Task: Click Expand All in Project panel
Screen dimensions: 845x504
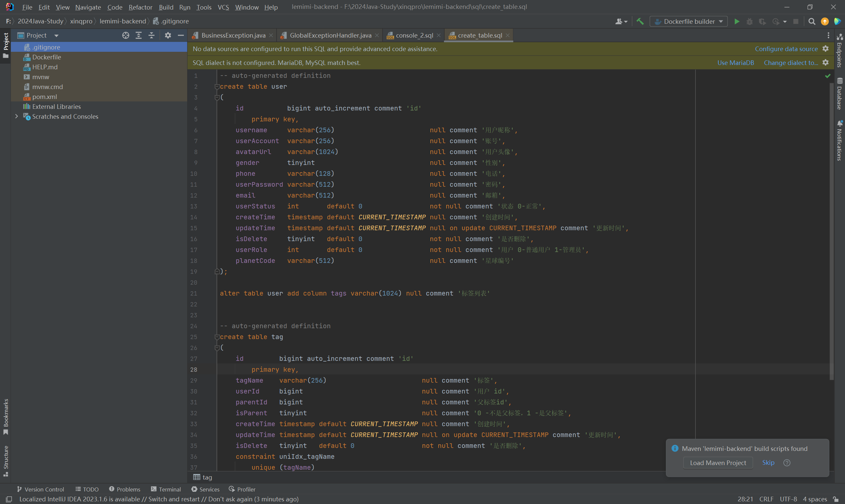Action: [139, 35]
